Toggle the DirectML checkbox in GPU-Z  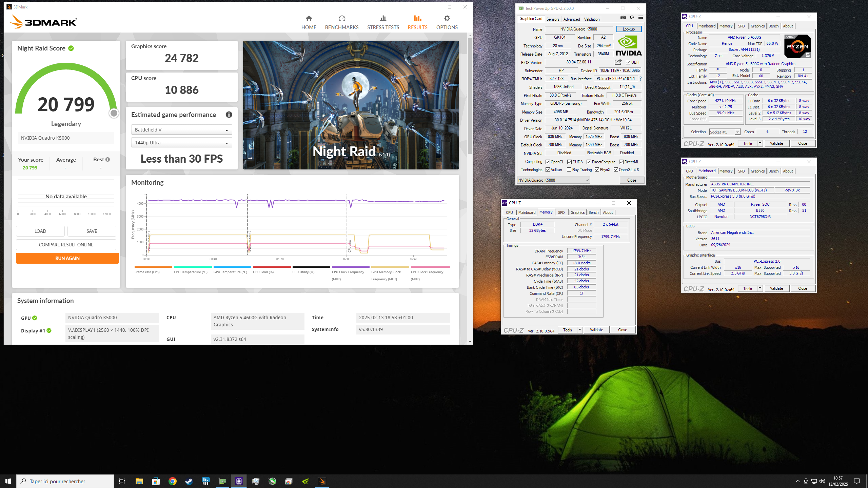coord(622,162)
